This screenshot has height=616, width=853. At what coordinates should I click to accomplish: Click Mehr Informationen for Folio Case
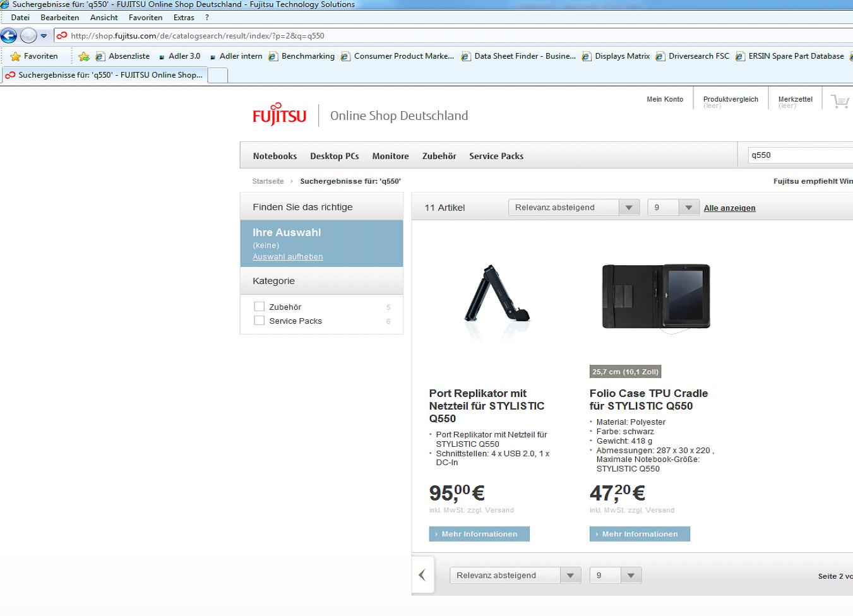(640, 534)
